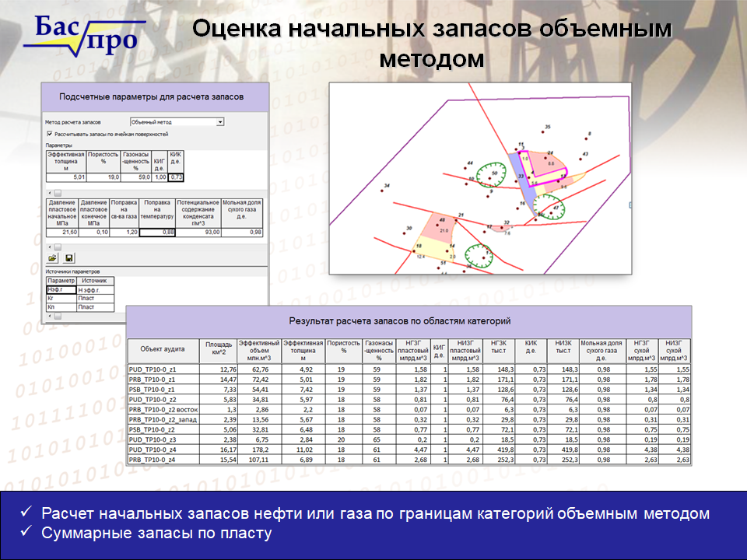Click well marker 35 on the map

click(542, 132)
